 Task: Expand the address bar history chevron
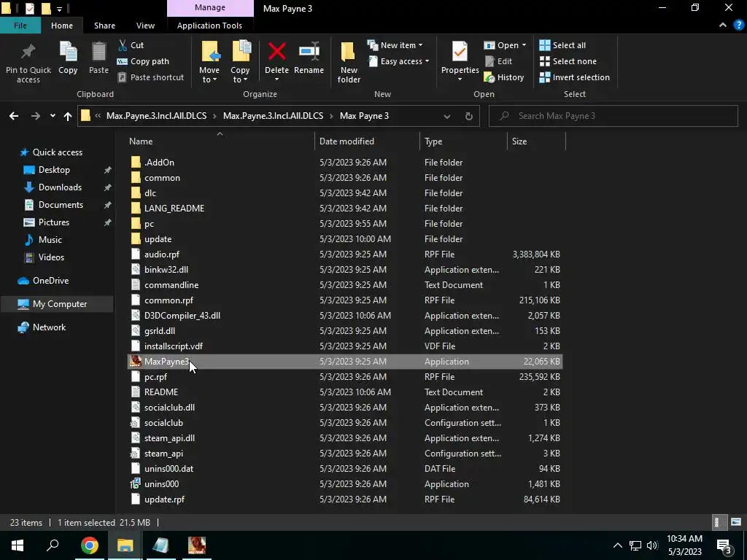coord(447,116)
